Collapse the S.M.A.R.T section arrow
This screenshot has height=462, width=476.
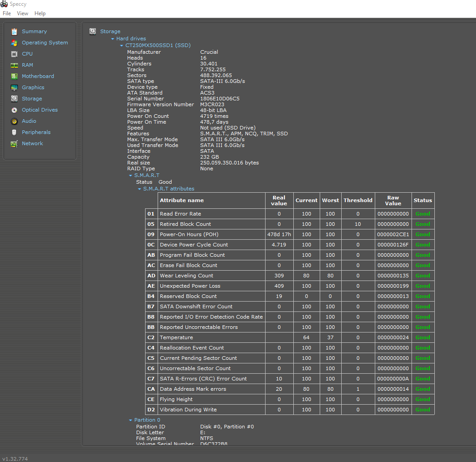coord(131,176)
